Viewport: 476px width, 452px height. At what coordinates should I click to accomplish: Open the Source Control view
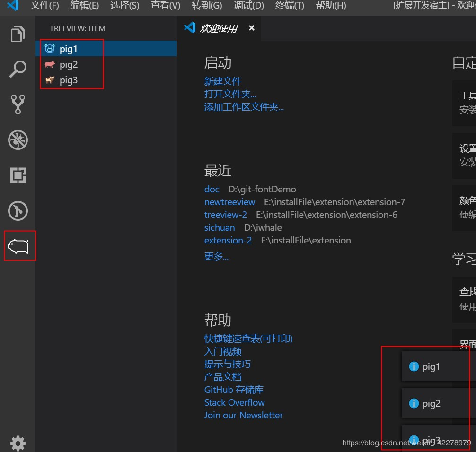(x=18, y=104)
